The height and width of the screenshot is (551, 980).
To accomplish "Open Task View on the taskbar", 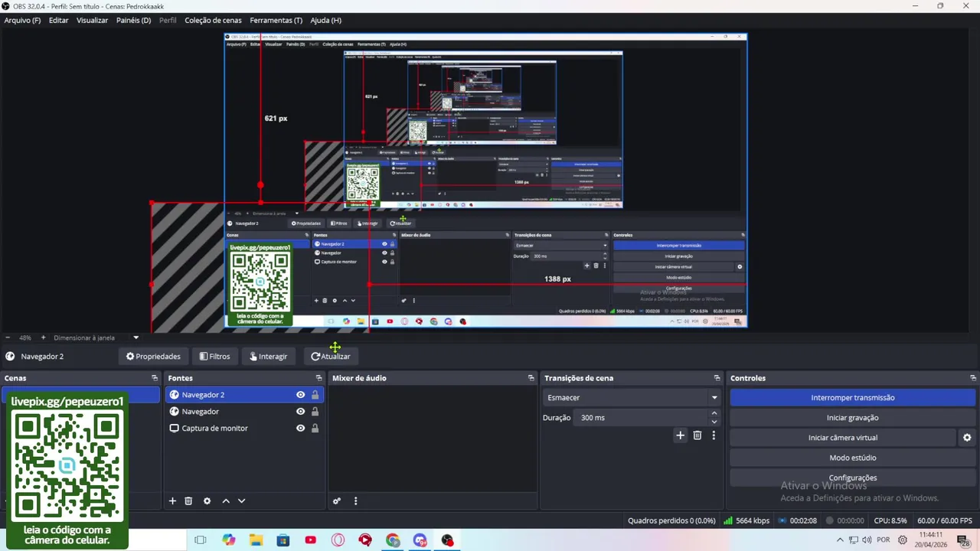I will (x=201, y=540).
